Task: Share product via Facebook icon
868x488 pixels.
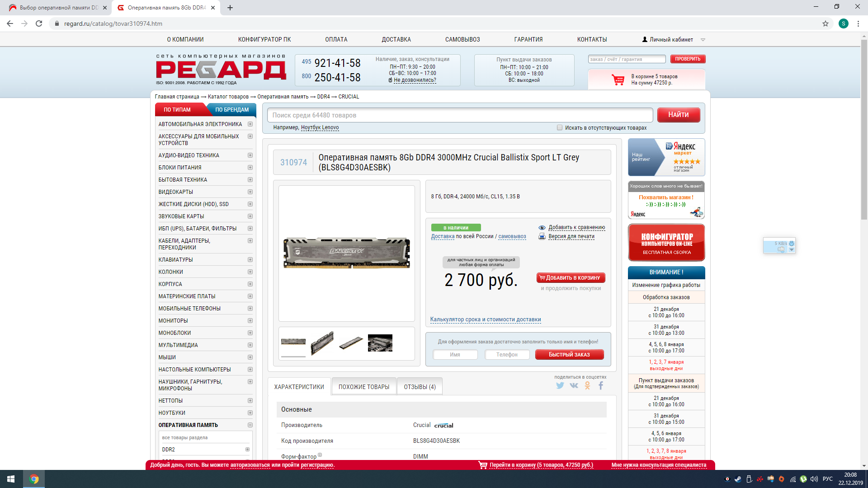Action: click(x=601, y=385)
